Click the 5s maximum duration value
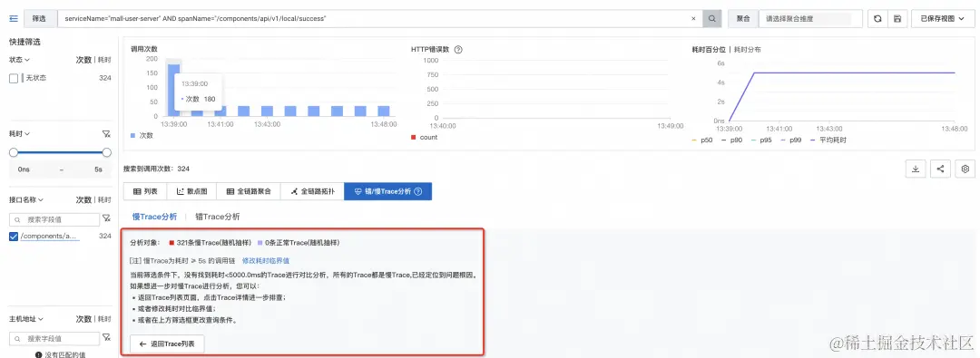This screenshot has width=980, height=358. coord(98,169)
